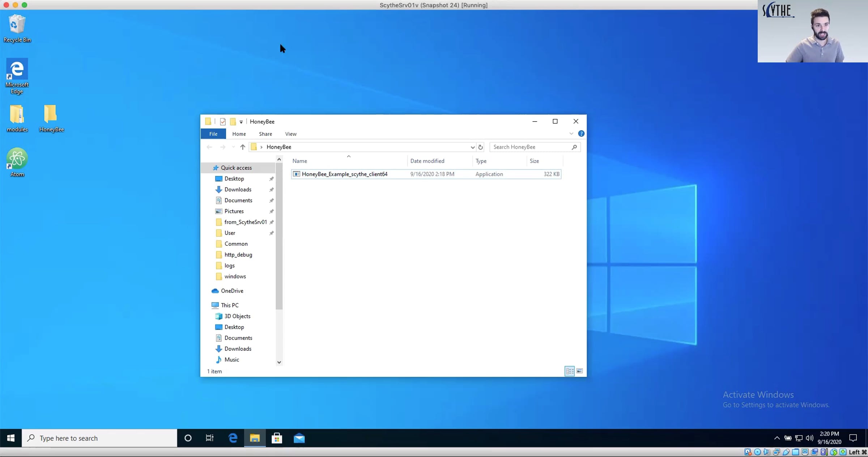Viewport: 868px width, 457px height.
Task: Sort files by the Date modified column
Action: (x=427, y=161)
